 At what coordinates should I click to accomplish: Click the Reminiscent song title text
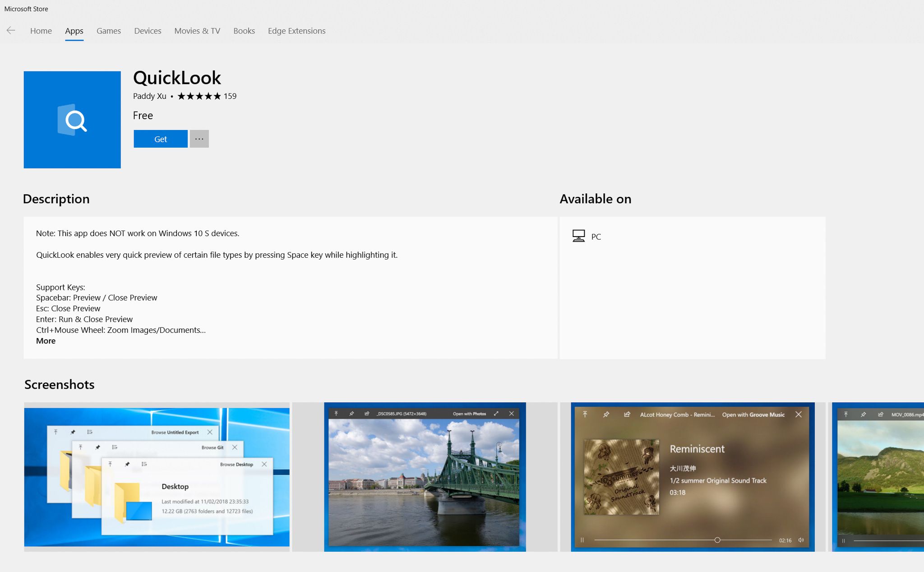coord(697,449)
